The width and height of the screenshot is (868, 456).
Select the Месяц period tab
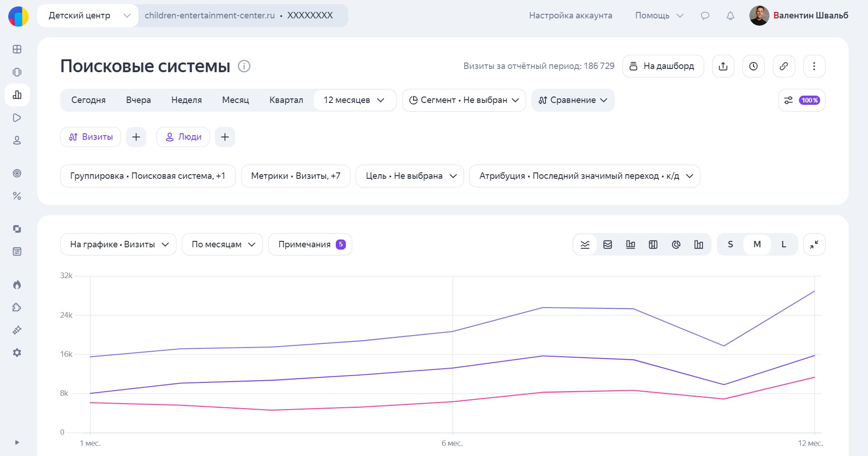click(x=236, y=100)
